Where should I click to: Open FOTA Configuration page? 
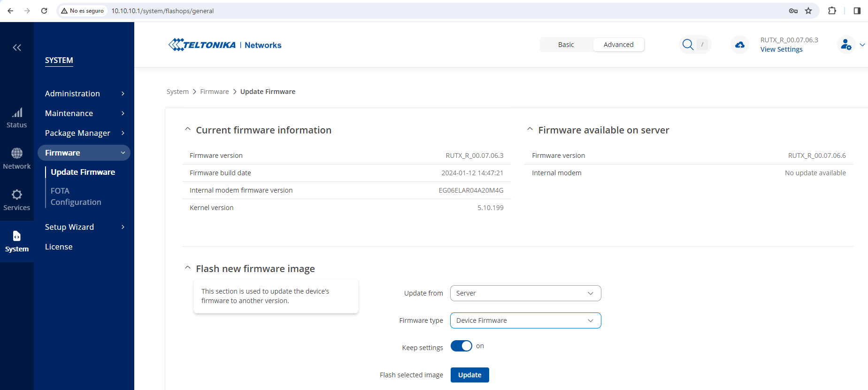pos(76,196)
